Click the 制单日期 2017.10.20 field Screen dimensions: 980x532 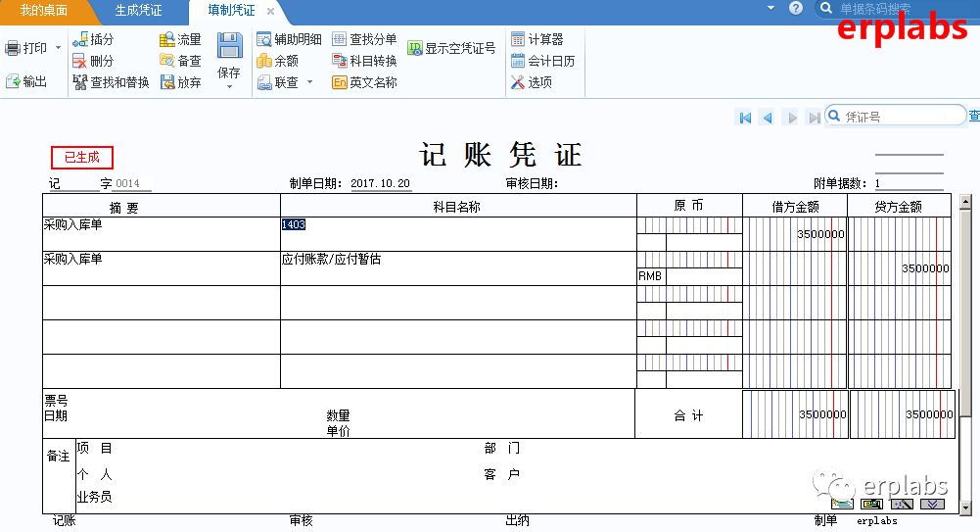380,184
